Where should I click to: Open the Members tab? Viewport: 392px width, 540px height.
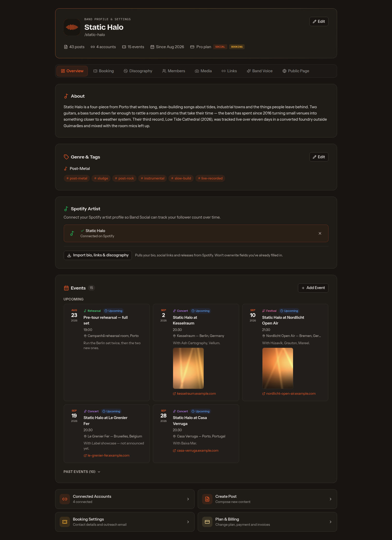click(x=174, y=71)
